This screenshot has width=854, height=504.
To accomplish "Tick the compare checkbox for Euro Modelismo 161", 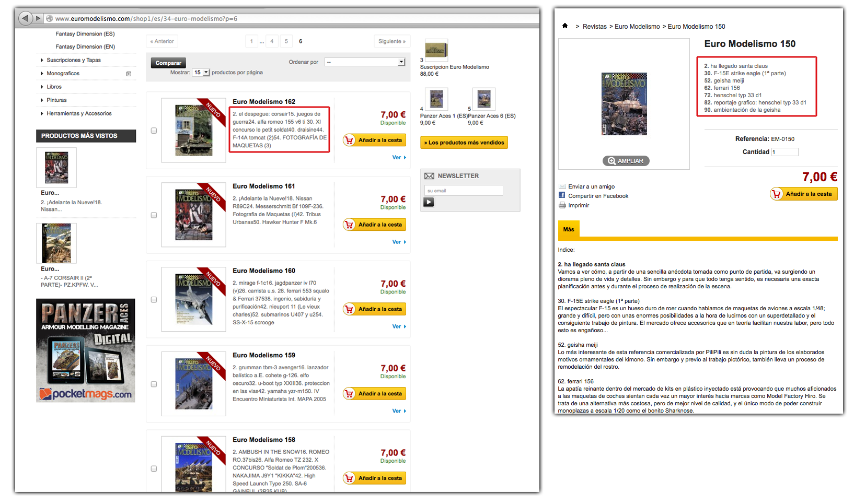I will coord(154,215).
